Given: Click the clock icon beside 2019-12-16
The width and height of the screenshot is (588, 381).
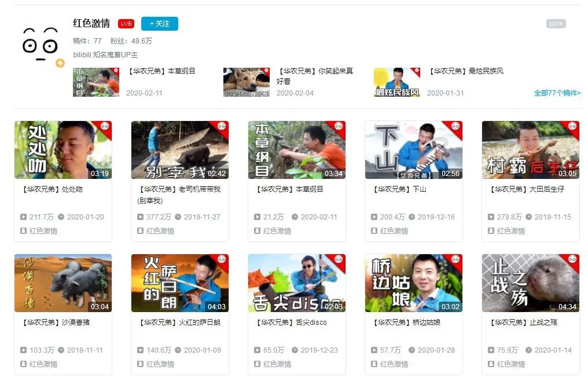Looking at the screenshot, I should pos(411,217).
